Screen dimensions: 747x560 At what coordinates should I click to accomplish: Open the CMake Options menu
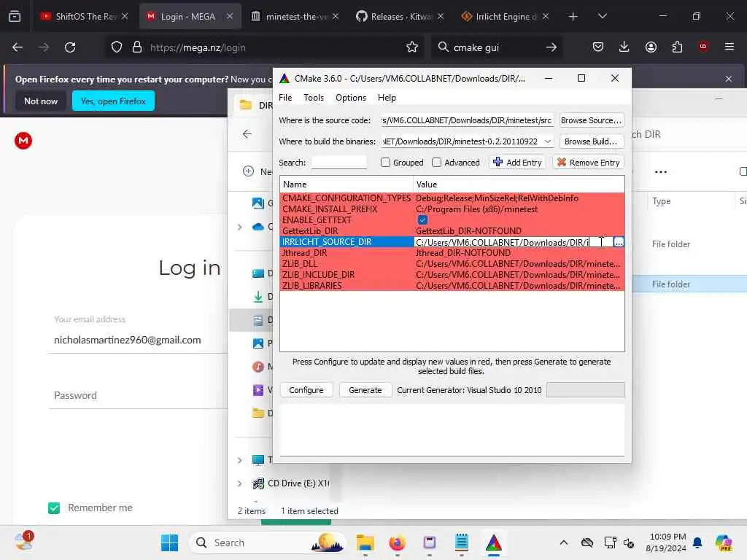[351, 98]
